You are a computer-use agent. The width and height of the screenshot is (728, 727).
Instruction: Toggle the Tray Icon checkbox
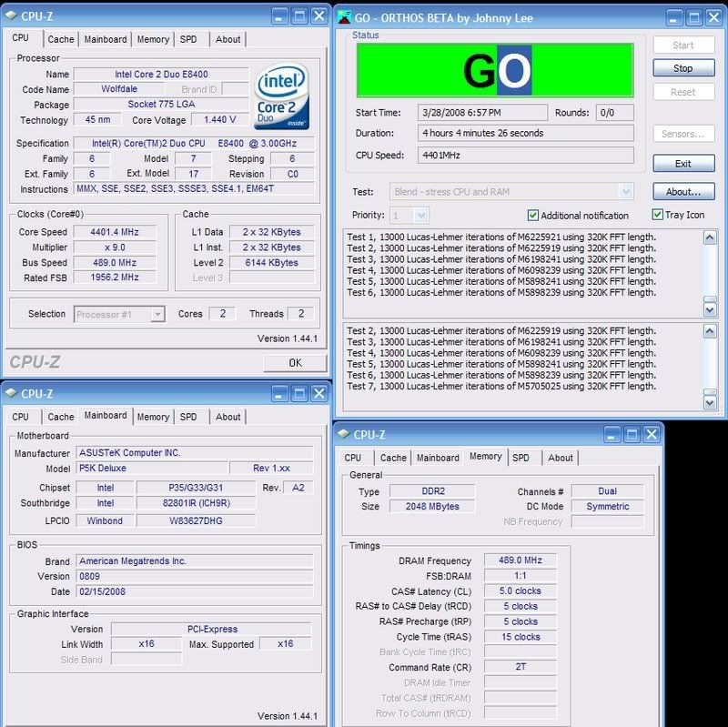[x=657, y=214]
